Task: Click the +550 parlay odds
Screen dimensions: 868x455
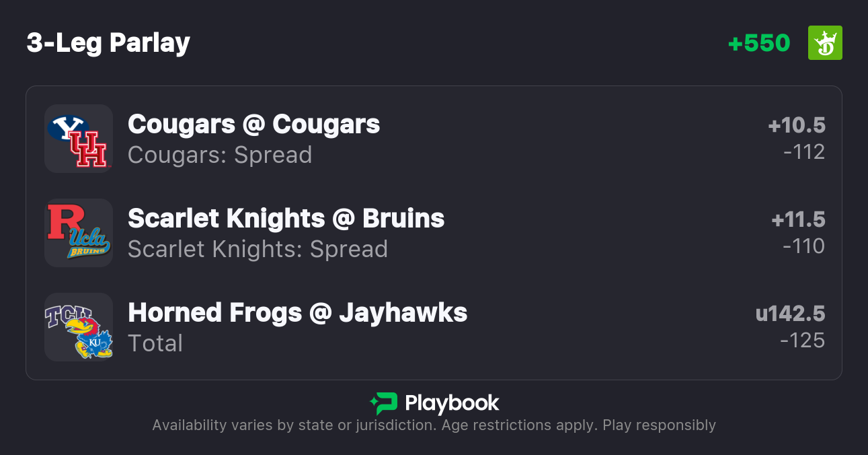Action: [759, 43]
